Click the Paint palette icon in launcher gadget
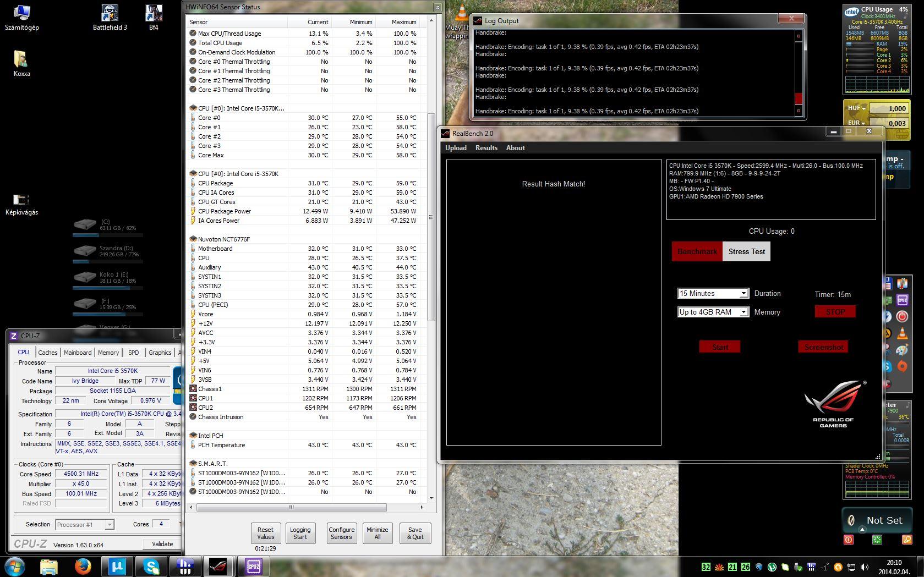Image resolution: width=924 pixels, height=577 pixels. 902,350
